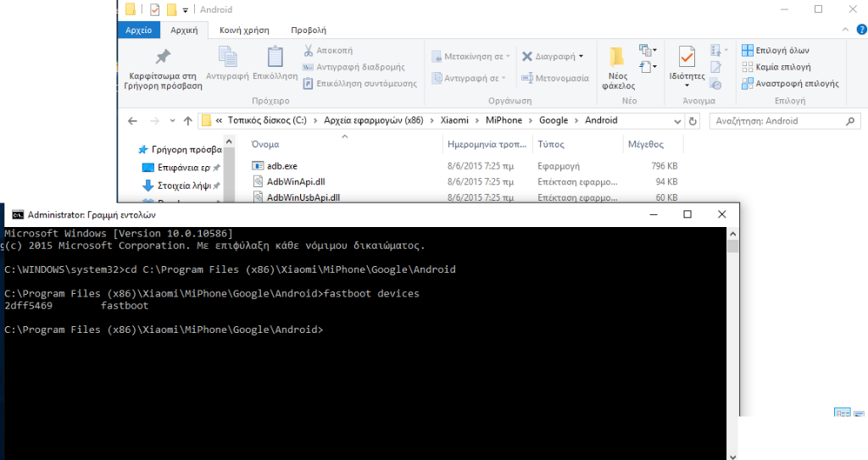Minimize the Administrator command prompt window

pyautogui.click(x=654, y=214)
